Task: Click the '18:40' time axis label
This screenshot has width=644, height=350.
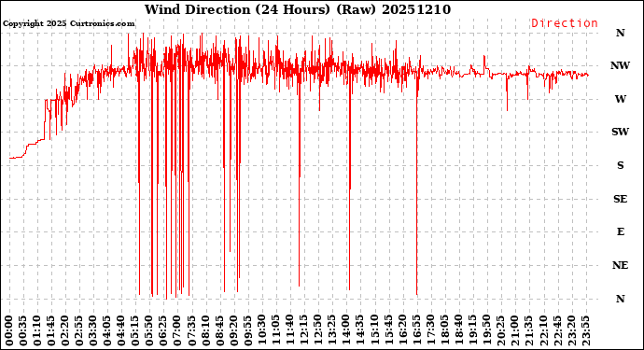Action: (x=459, y=330)
